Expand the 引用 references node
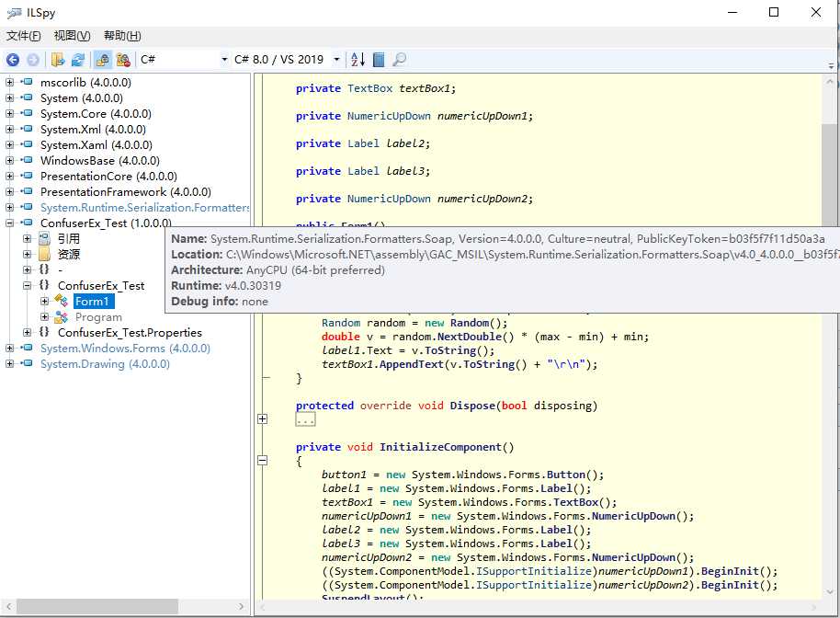The image size is (840, 618). (x=28, y=238)
